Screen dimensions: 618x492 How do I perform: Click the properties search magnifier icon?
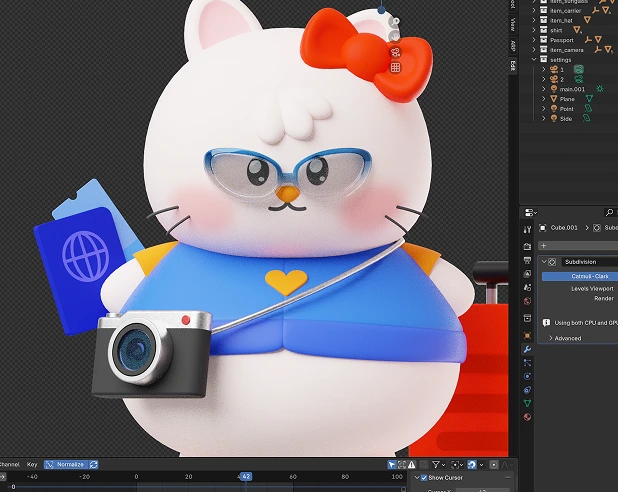pyautogui.click(x=609, y=212)
